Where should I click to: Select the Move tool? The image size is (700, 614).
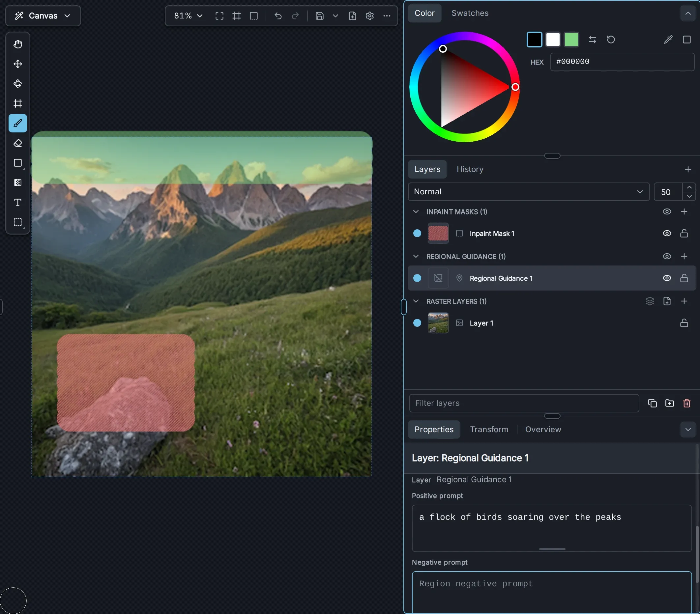18,64
